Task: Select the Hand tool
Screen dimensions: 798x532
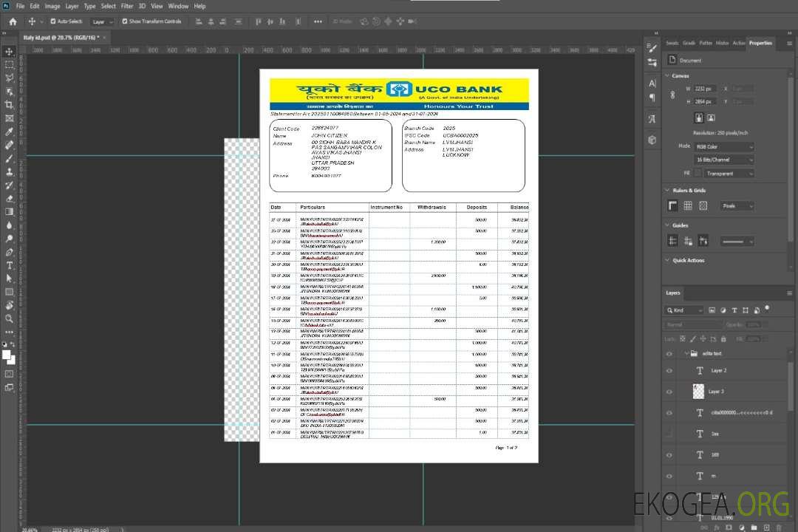Action: 9,305
